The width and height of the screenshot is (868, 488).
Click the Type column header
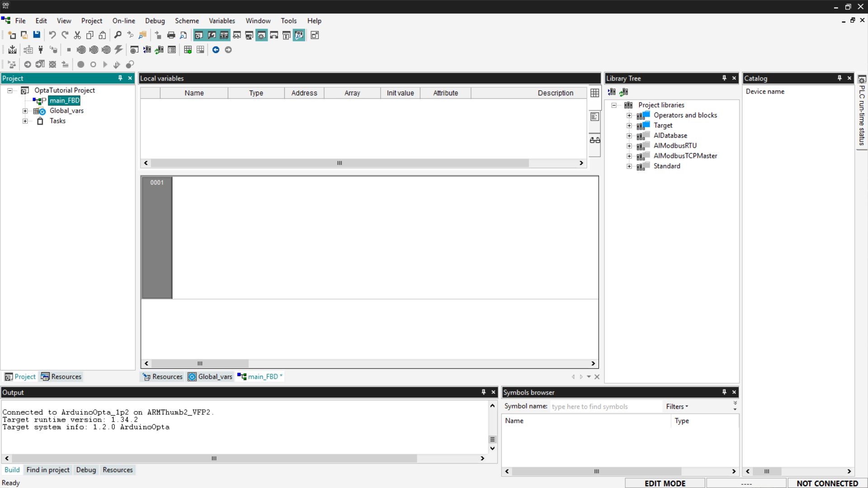click(x=256, y=93)
